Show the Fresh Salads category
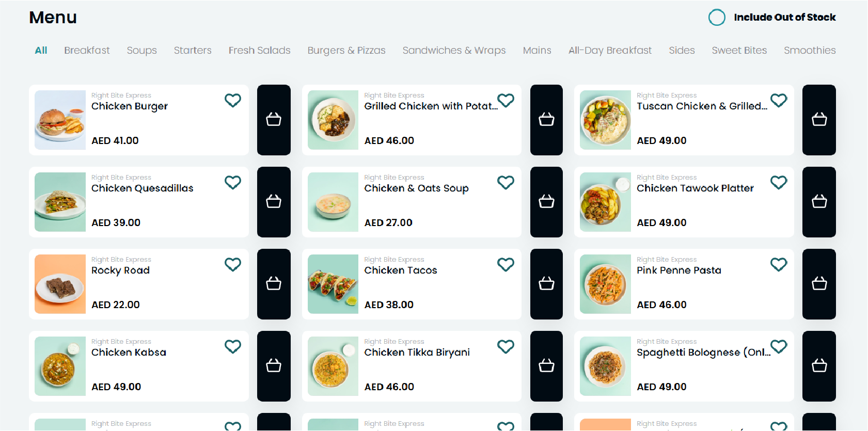Screen dimensions: 868x431 pos(259,51)
